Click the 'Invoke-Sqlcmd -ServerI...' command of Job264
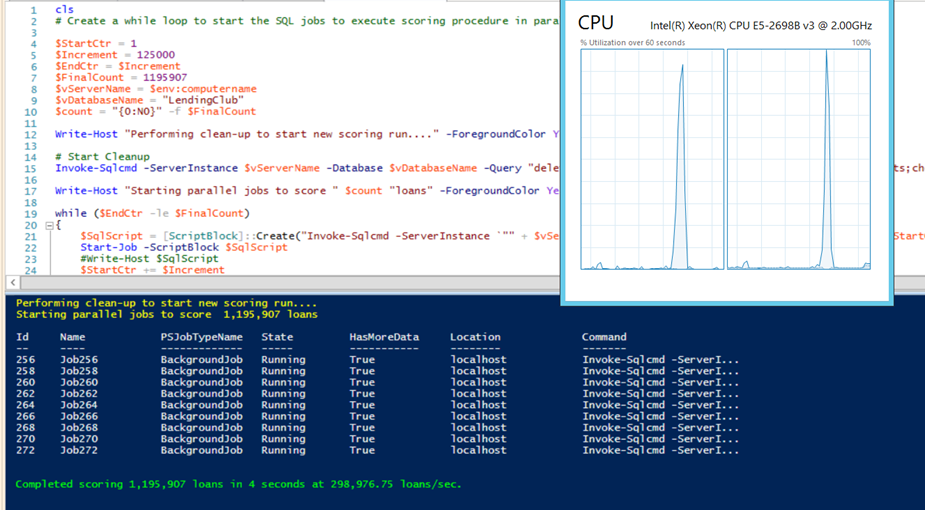This screenshot has height=510, width=925. (x=661, y=404)
